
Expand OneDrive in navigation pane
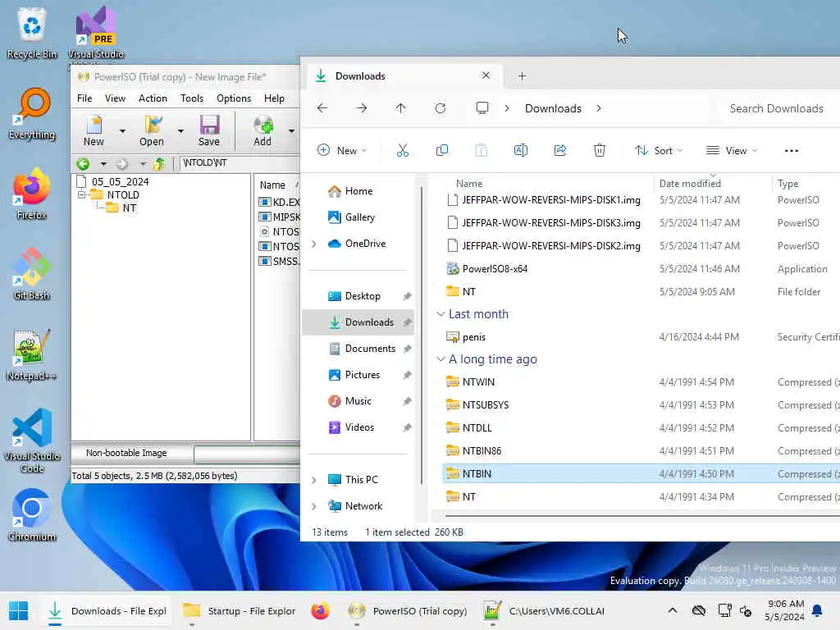(x=314, y=244)
